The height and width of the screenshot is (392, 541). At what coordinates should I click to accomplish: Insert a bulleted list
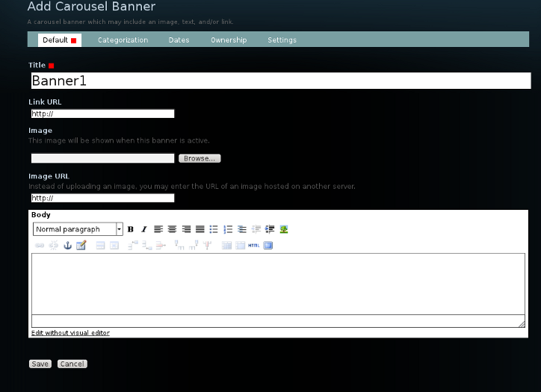pos(214,229)
